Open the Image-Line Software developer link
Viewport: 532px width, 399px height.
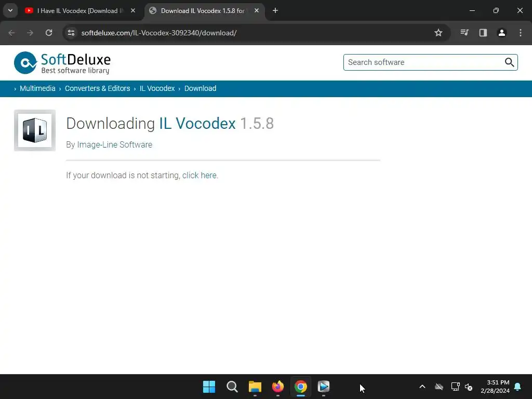coord(115,145)
